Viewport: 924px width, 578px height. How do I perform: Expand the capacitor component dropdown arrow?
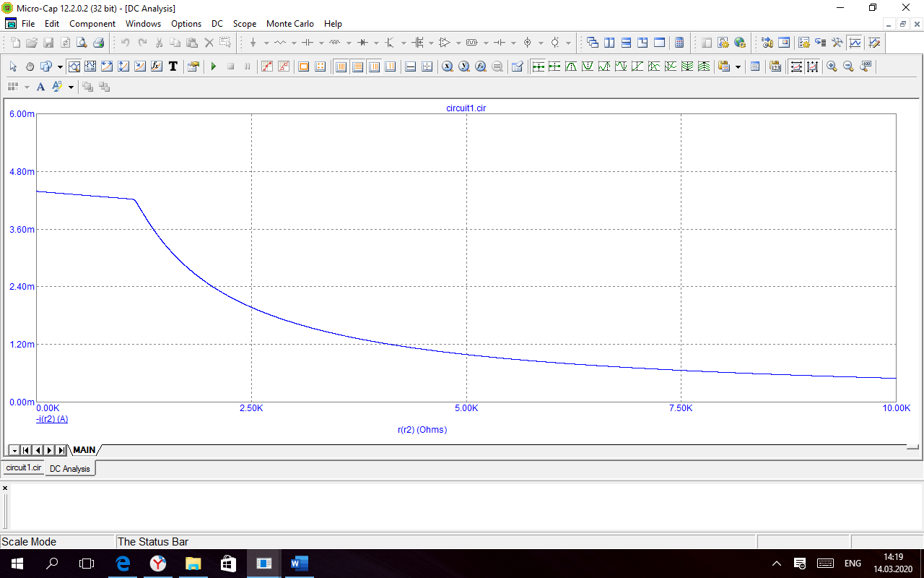tap(321, 43)
